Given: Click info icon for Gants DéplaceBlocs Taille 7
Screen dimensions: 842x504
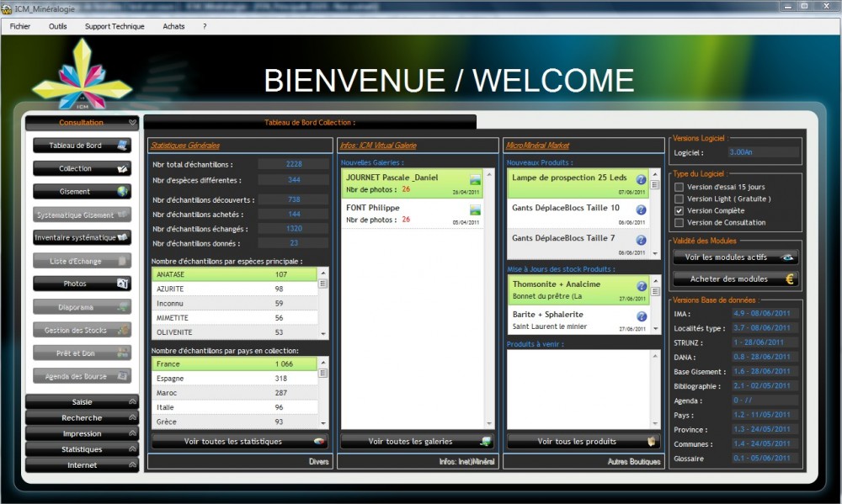Looking at the screenshot, I should [641, 241].
